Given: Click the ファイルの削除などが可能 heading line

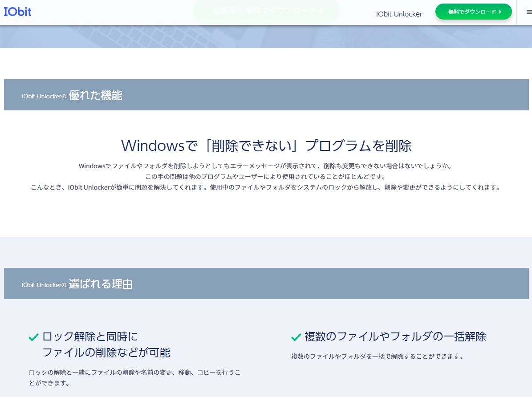Looking at the screenshot, I should tap(106, 352).
